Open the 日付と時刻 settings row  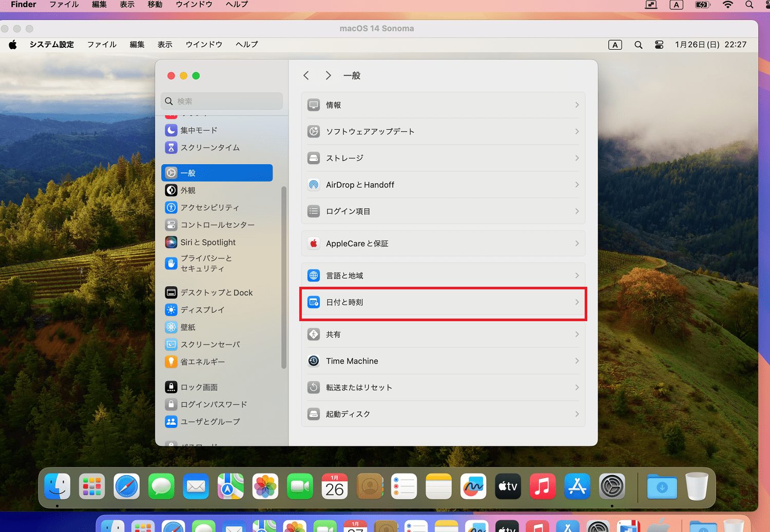(x=443, y=302)
